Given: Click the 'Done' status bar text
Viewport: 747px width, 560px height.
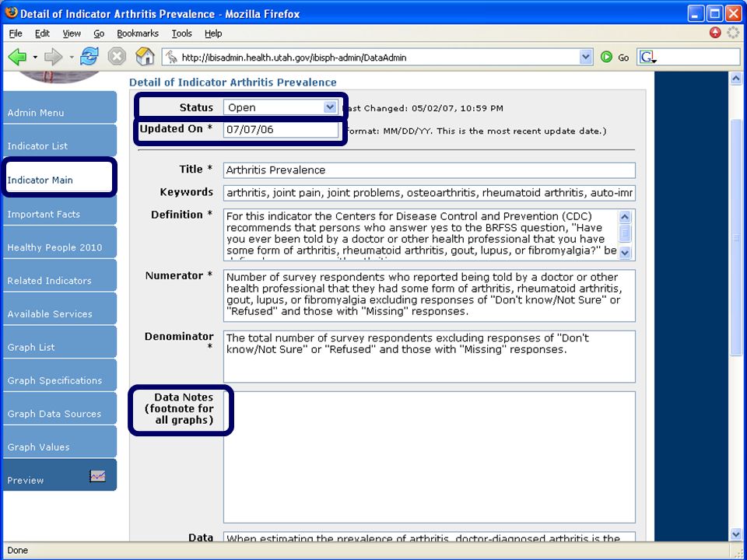Looking at the screenshot, I should coord(18,550).
